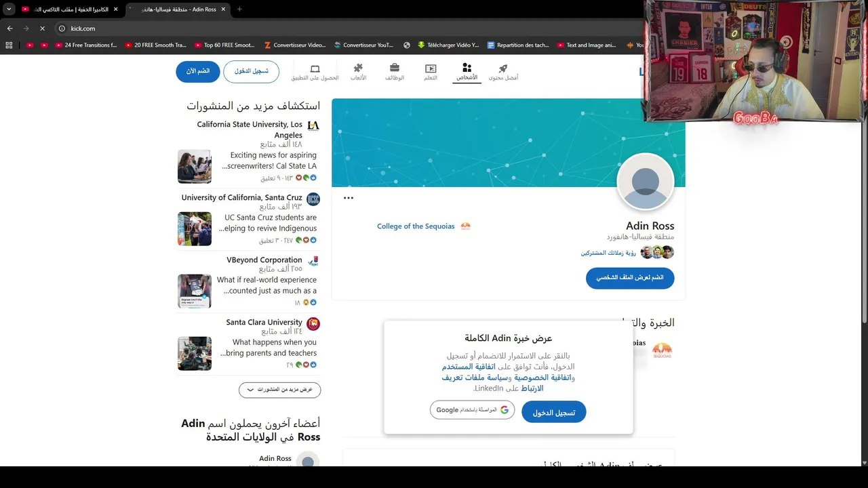The height and width of the screenshot is (488, 868).
Task: Open the Get the app laptop icon
Action: click(x=315, y=72)
